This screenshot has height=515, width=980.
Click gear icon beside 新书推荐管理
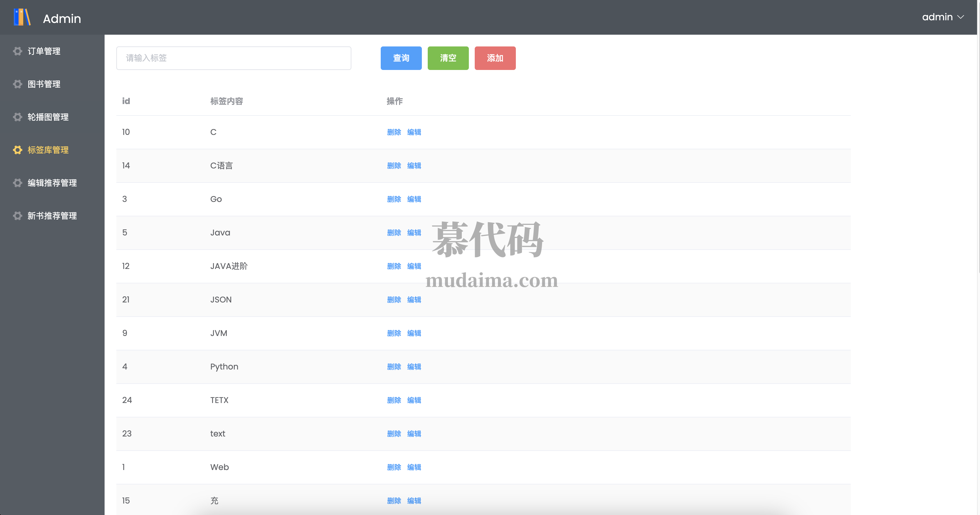[18, 216]
